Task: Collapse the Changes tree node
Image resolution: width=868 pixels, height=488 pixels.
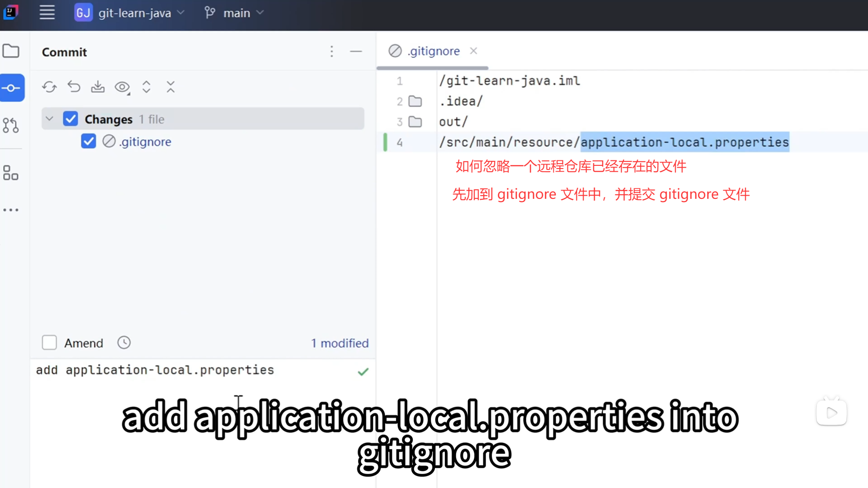Action: [x=50, y=119]
